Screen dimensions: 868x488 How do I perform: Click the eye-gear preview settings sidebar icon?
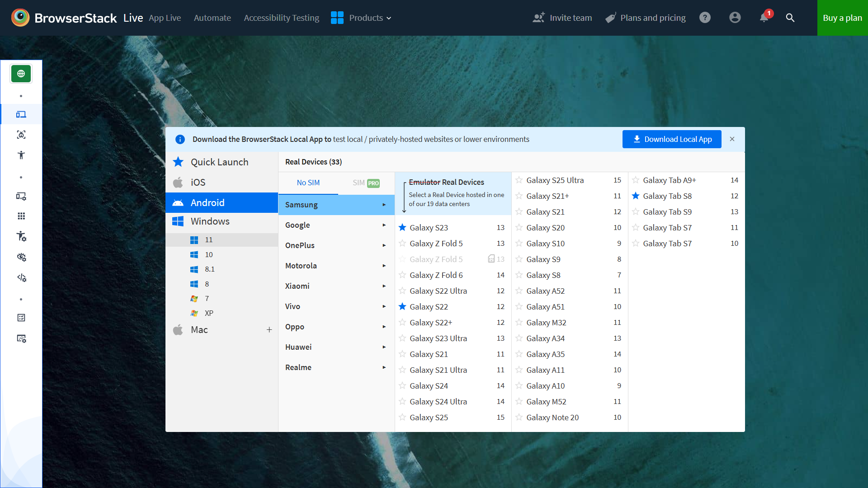[21, 257]
